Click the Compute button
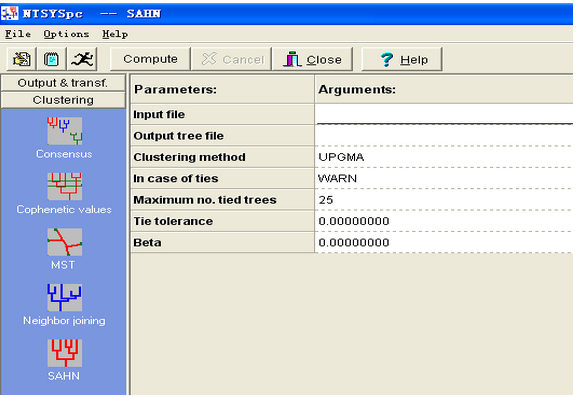Image resolution: width=580 pixels, height=398 pixels. coord(150,59)
